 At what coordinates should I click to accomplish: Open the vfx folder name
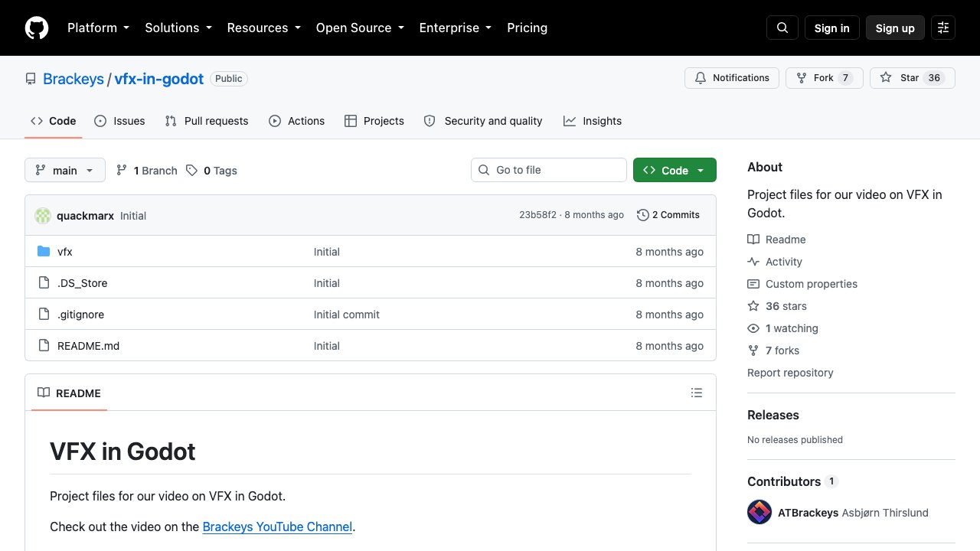click(x=65, y=252)
